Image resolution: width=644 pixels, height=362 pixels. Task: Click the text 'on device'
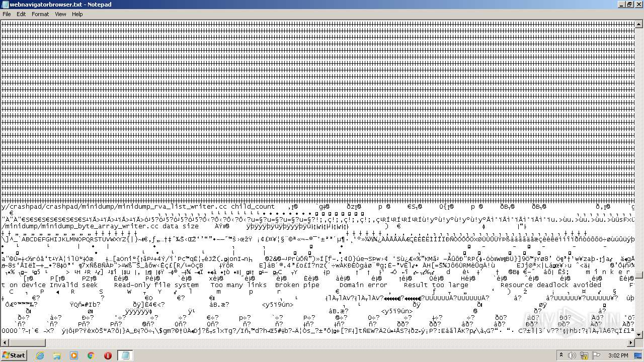click(x=28, y=285)
